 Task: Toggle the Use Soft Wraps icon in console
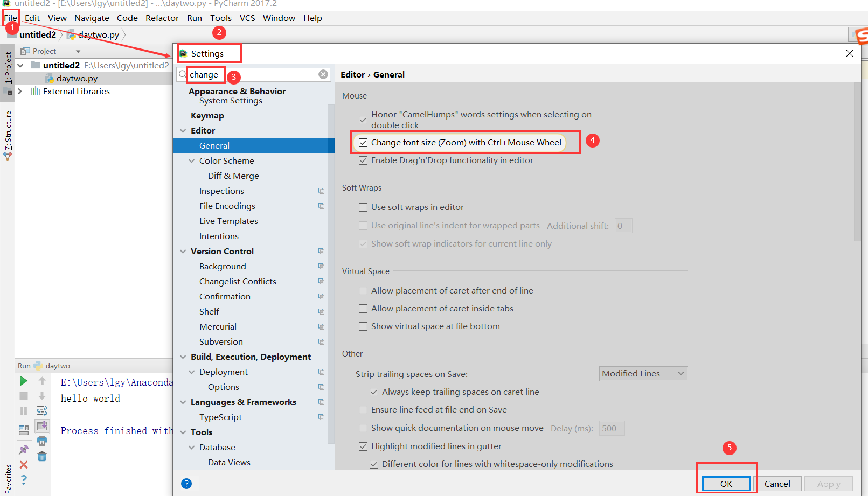(42, 411)
